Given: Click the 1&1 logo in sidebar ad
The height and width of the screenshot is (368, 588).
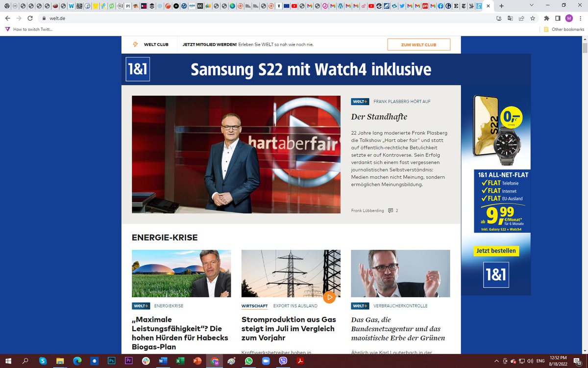Looking at the screenshot, I should tap(495, 274).
